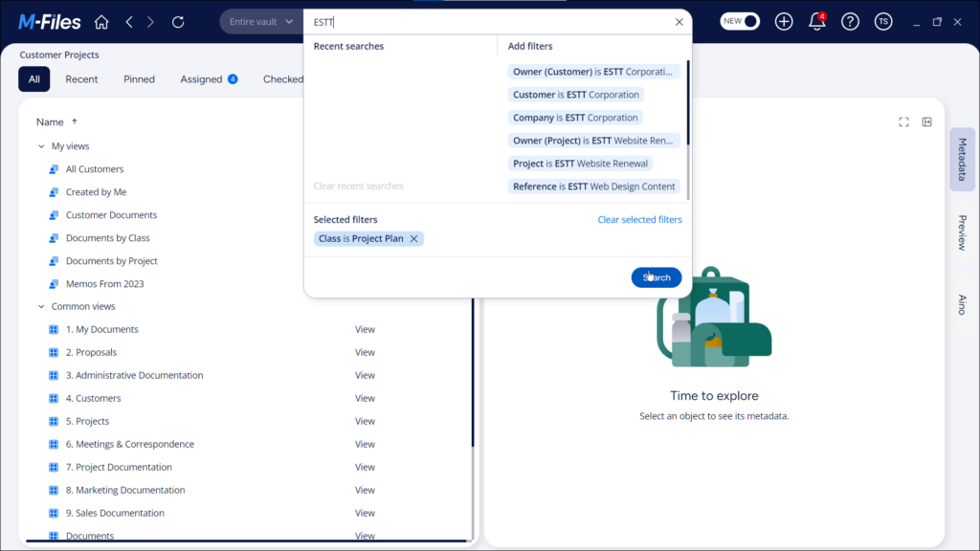Open the TS user account menu

(x=882, y=21)
